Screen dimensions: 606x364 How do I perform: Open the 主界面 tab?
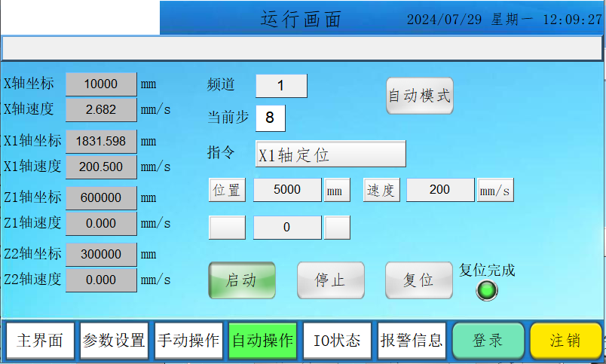click(40, 341)
